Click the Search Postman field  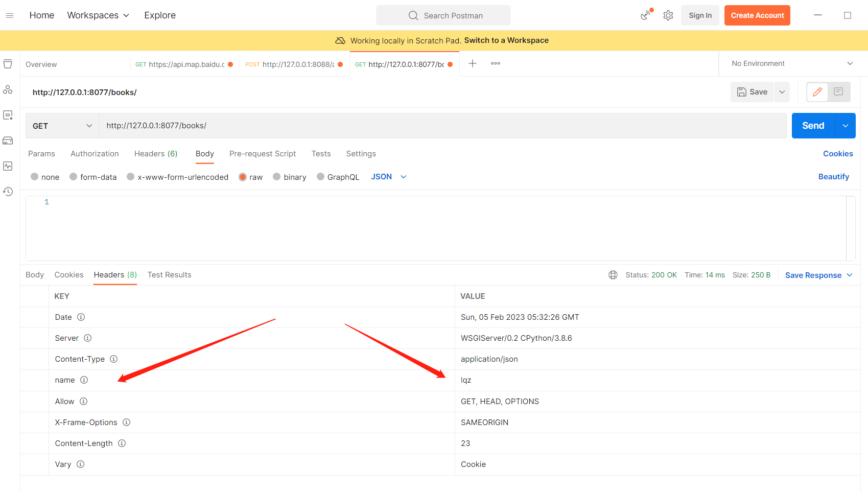[443, 15]
